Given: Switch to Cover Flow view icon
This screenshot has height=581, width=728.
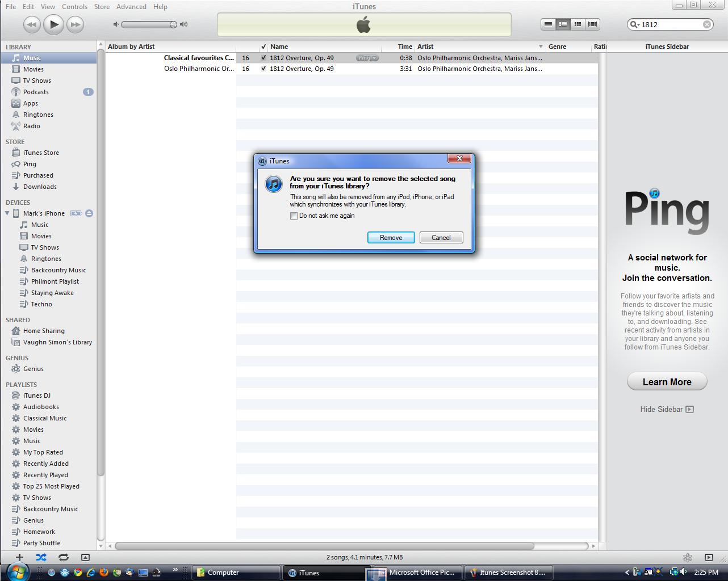Looking at the screenshot, I should (x=592, y=24).
